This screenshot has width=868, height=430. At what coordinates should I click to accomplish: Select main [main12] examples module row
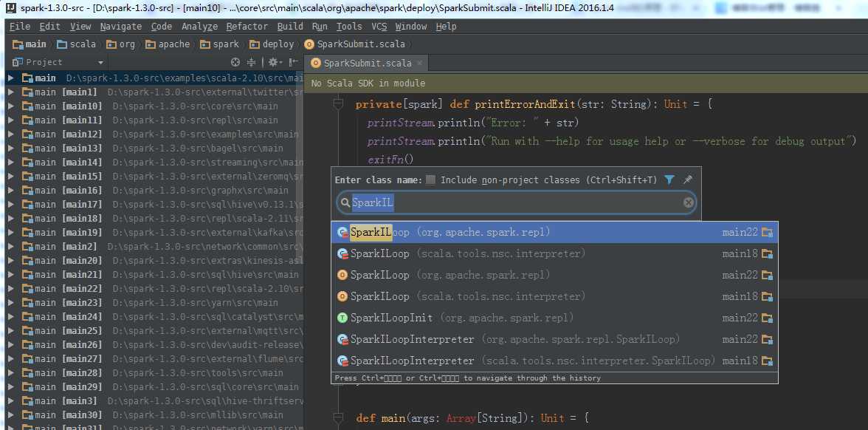(x=154, y=134)
